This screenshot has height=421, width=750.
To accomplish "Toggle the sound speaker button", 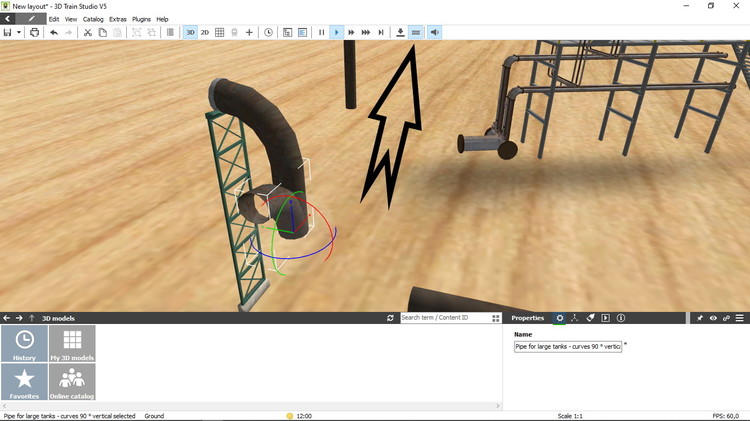I will [434, 33].
